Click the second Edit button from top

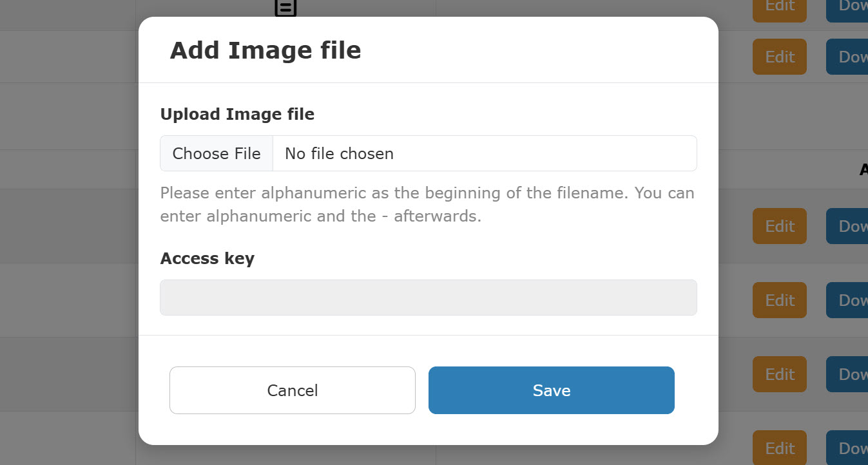pyautogui.click(x=779, y=57)
